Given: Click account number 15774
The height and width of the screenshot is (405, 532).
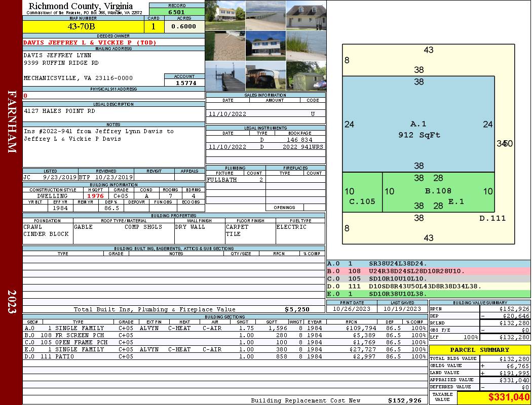Looking at the screenshot, I should tap(185, 83).
